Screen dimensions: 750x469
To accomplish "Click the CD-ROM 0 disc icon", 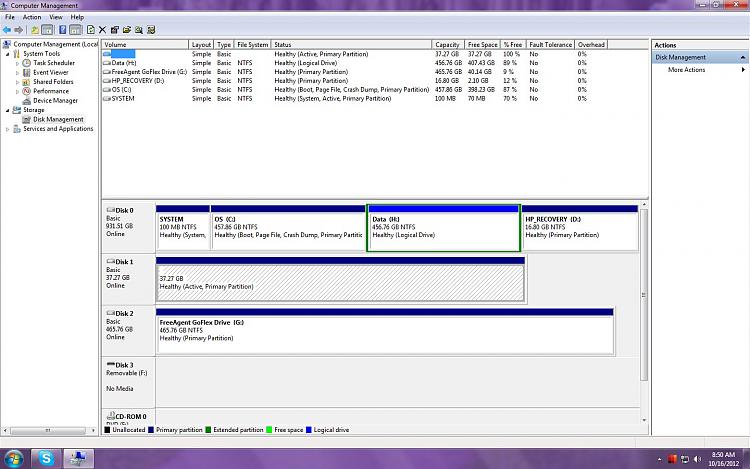I will (x=110, y=416).
